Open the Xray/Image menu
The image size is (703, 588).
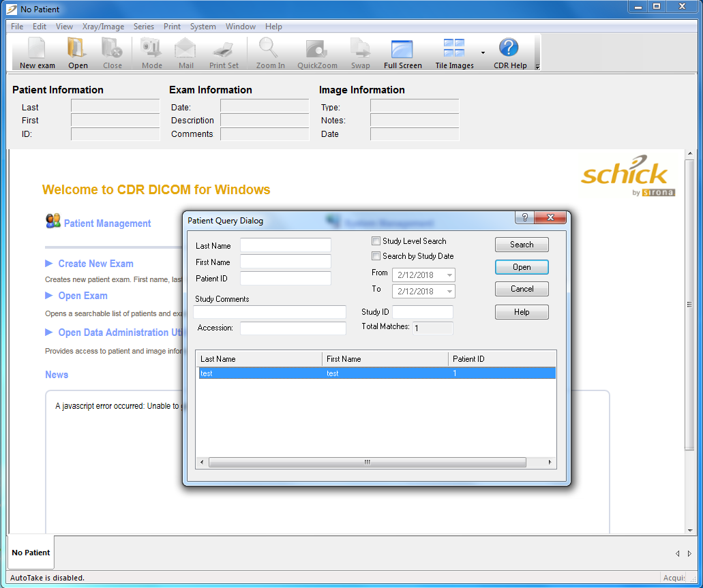[x=103, y=27]
